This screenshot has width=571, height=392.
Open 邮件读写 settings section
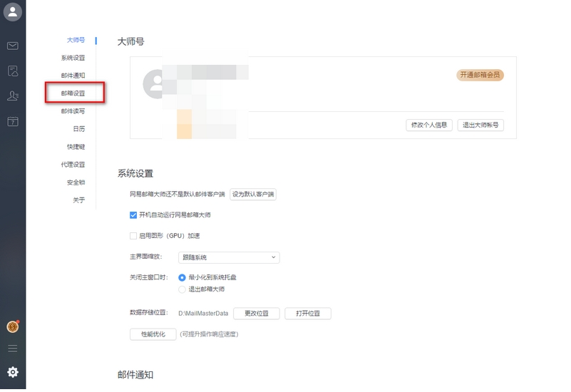click(73, 111)
